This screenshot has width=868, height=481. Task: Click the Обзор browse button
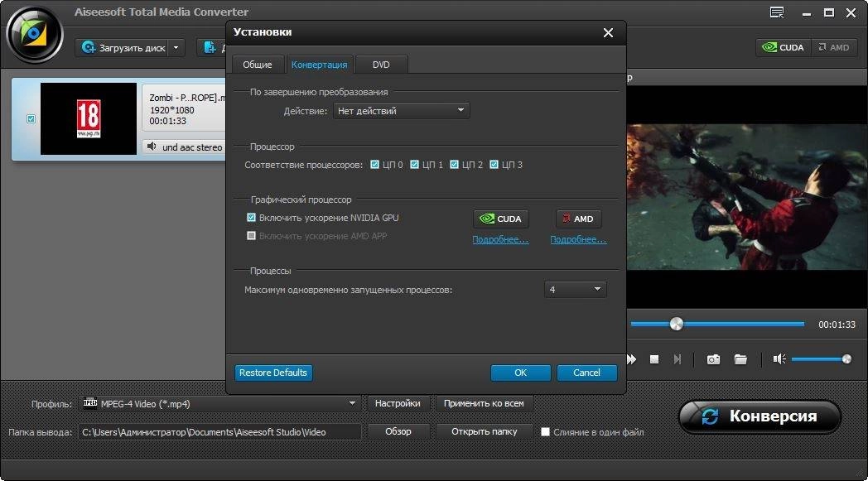coord(398,431)
